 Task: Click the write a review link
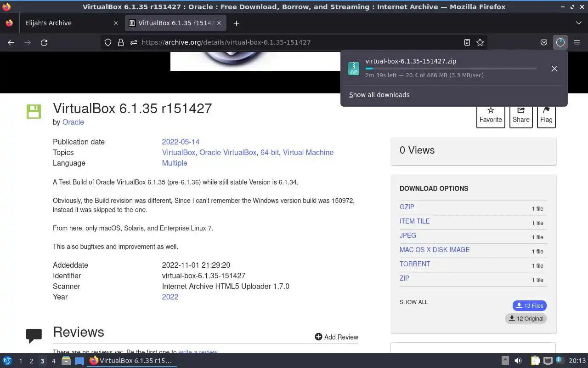pos(198,352)
